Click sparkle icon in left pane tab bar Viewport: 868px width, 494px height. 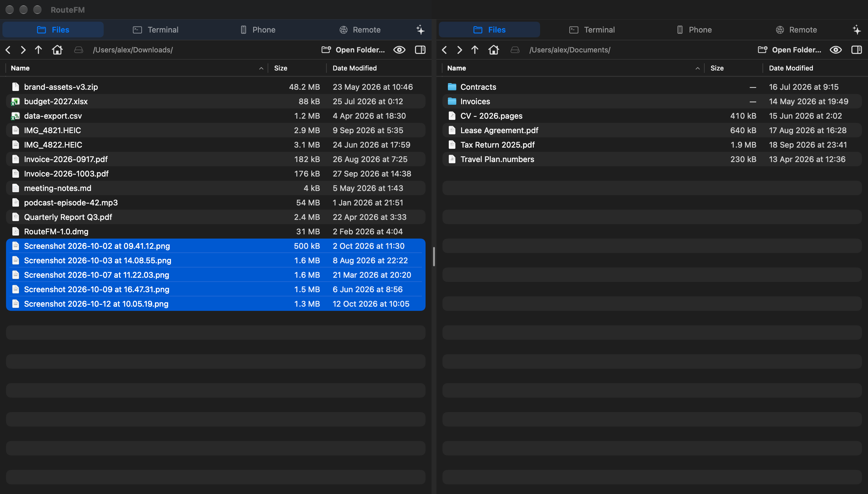pyautogui.click(x=420, y=30)
